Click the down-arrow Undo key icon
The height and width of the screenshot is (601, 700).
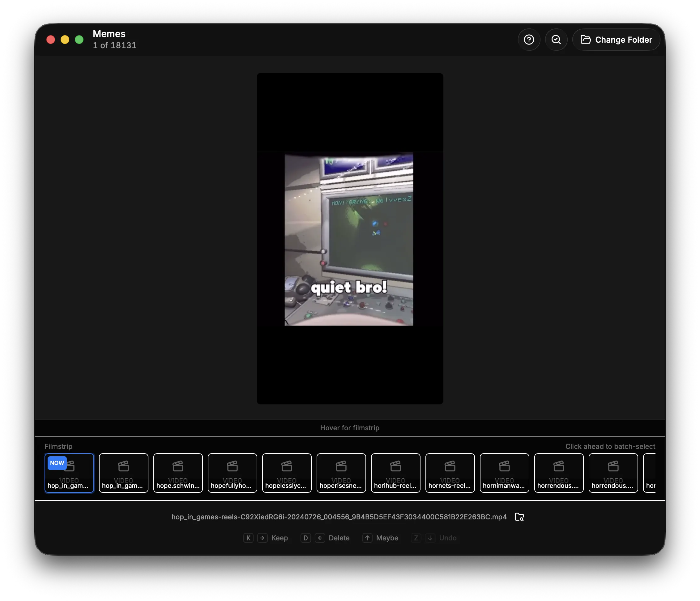click(430, 538)
